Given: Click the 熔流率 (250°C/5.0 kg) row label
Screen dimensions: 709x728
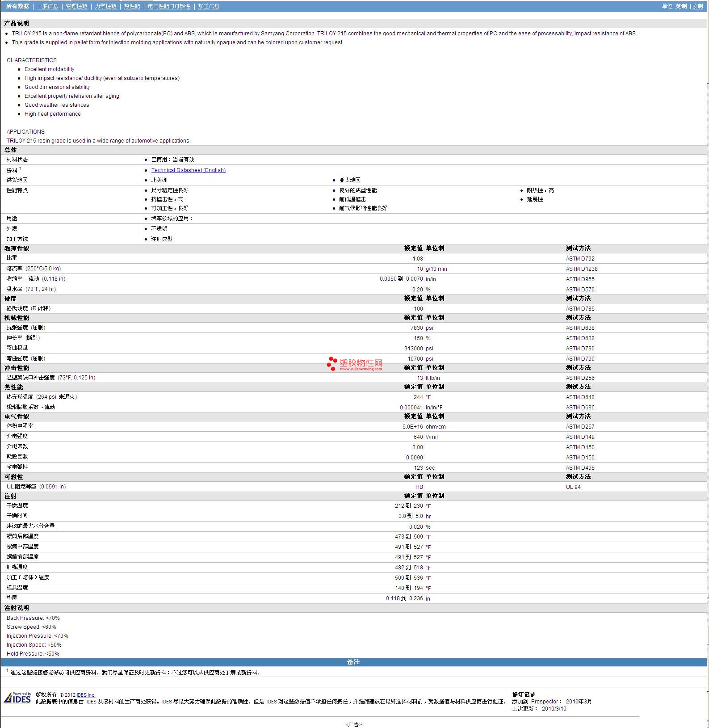Looking at the screenshot, I should (34, 269).
